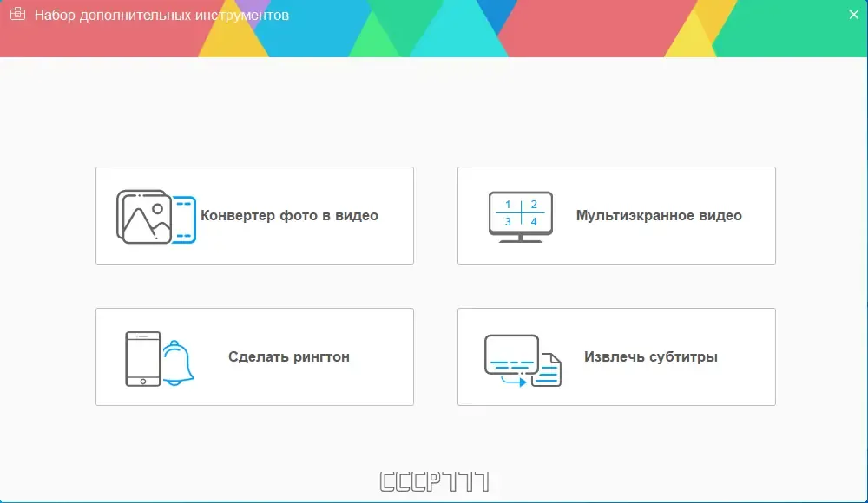This screenshot has height=503, width=868.
Task: Click quadrant number 4 on the monitor icon
Action: click(534, 222)
